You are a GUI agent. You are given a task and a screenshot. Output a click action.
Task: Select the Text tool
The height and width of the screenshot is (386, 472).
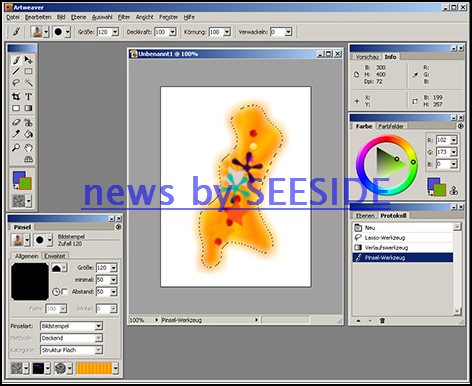click(x=29, y=97)
